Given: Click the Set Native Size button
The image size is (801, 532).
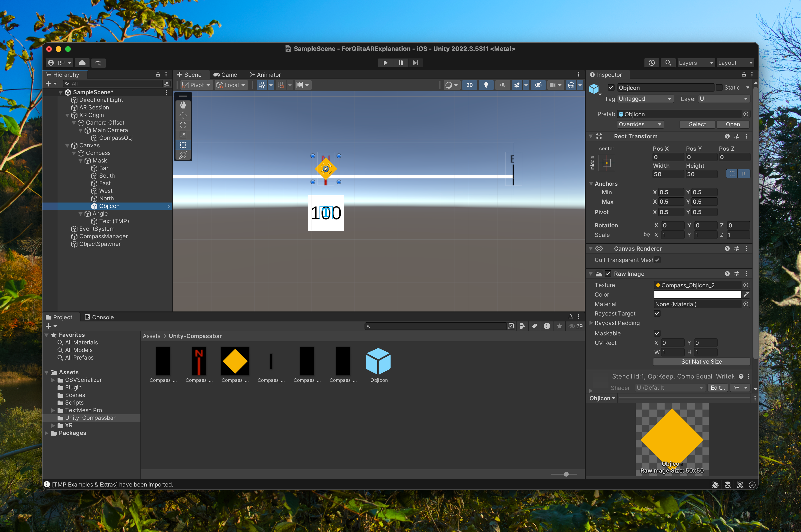Looking at the screenshot, I should click(x=701, y=362).
